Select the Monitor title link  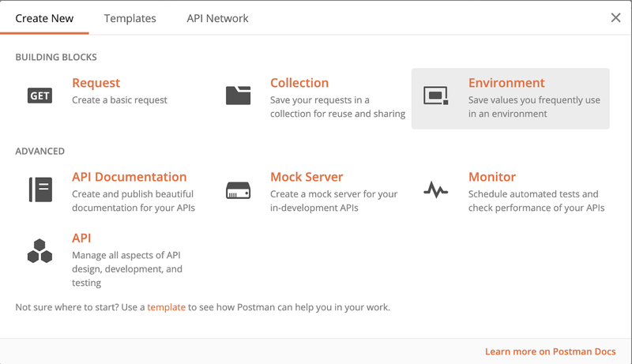pyautogui.click(x=491, y=177)
